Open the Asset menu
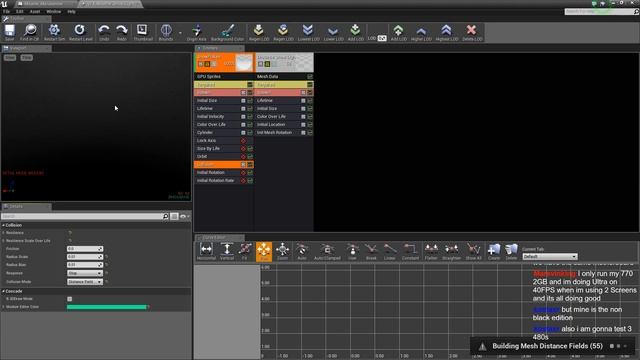The width and height of the screenshot is (640, 360). 35,11
